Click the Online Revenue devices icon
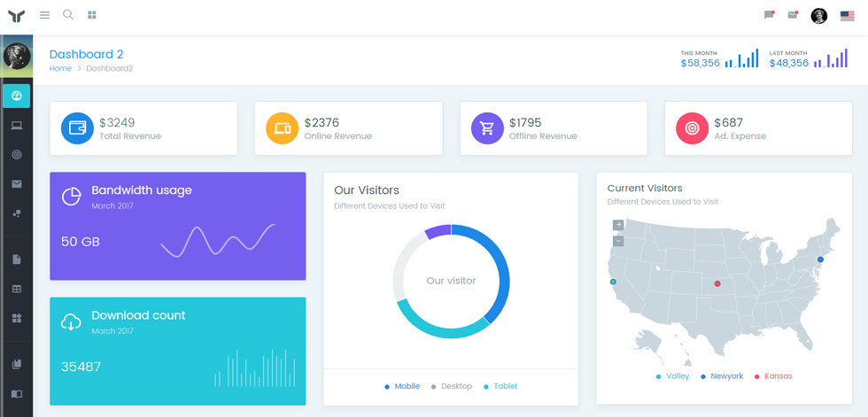 (283, 128)
